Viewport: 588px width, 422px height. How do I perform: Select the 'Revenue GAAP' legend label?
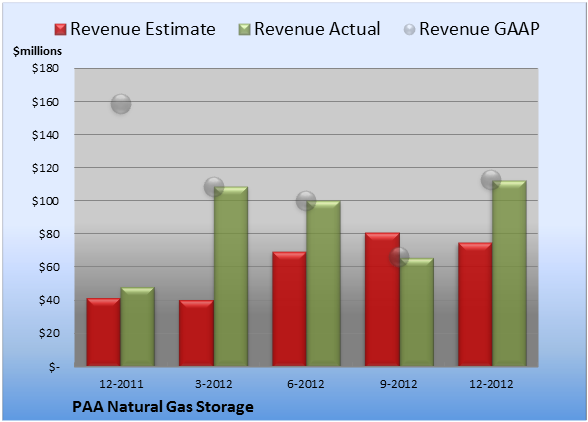click(480, 29)
